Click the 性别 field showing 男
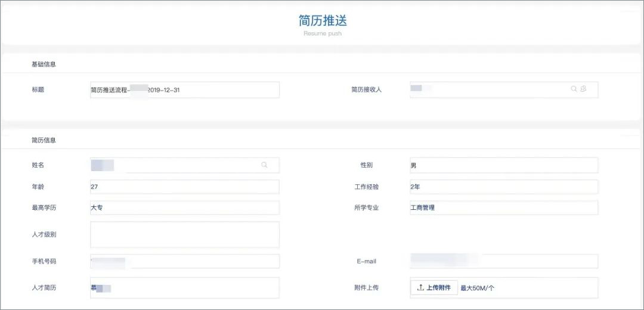This screenshot has width=644, height=310. tap(504, 165)
